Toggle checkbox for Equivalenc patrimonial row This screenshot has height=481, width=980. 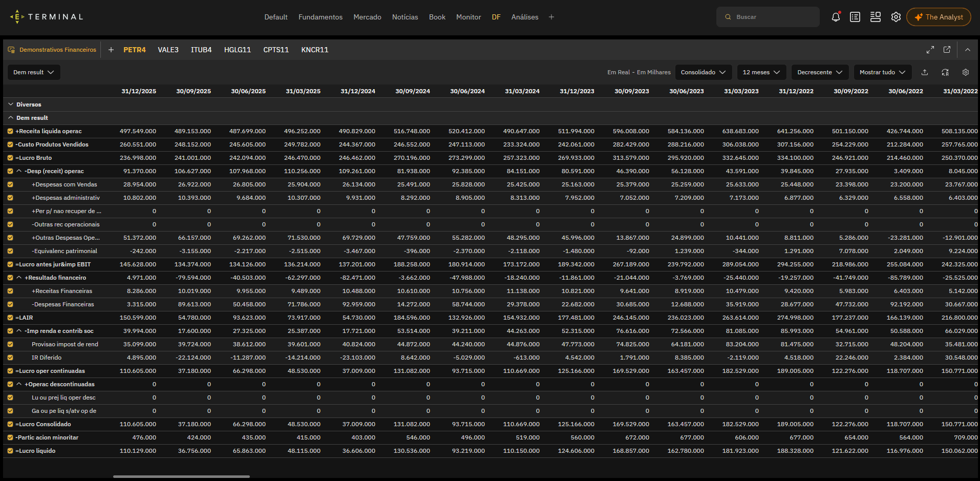tap(10, 251)
